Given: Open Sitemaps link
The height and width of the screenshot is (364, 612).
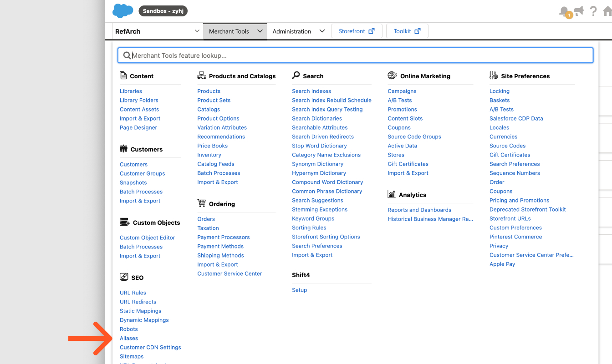Looking at the screenshot, I should 132,356.
